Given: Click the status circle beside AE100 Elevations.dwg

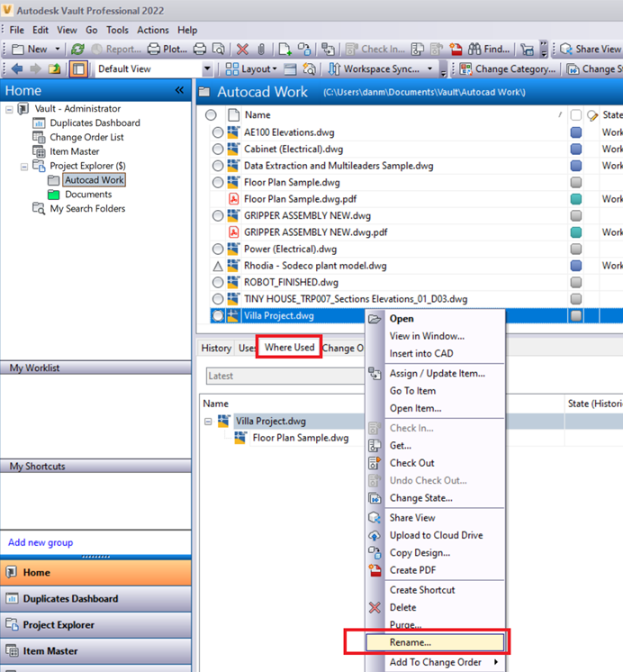Looking at the screenshot, I should click(218, 132).
